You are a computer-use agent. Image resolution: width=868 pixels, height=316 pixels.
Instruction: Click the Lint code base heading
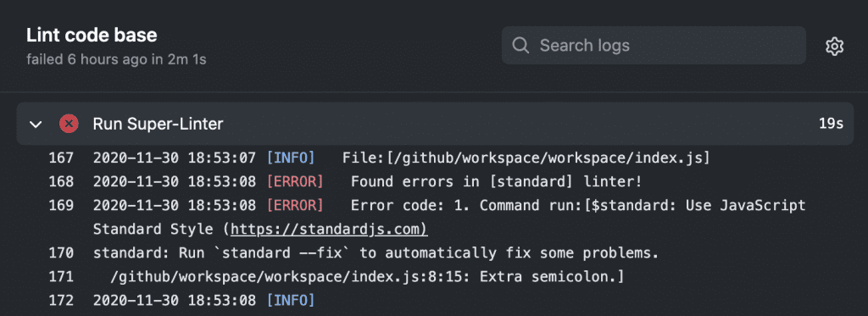tap(92, 36)
